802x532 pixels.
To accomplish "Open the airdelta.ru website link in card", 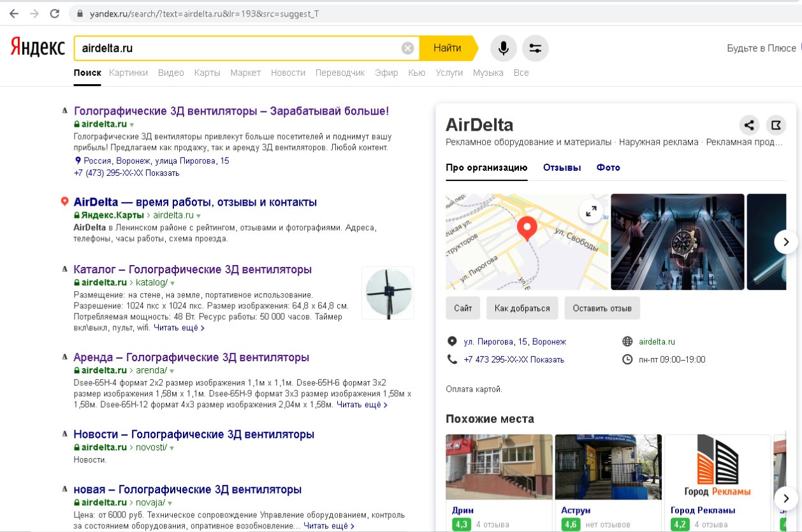I will 657,341.
